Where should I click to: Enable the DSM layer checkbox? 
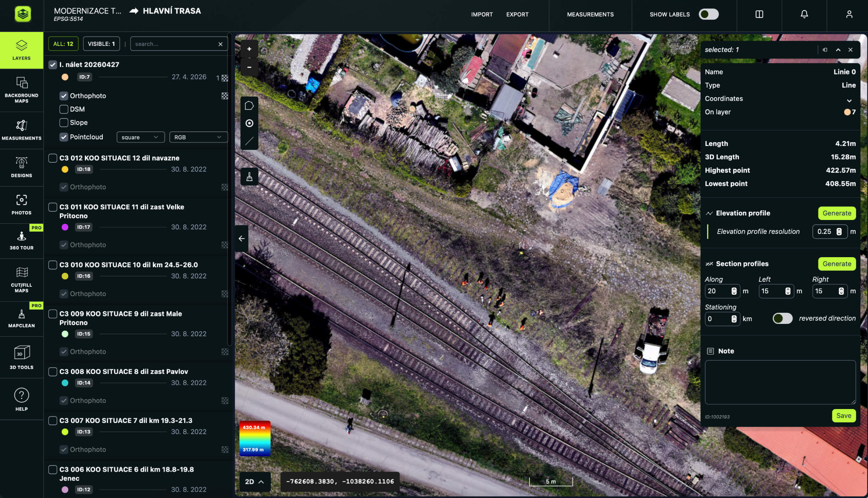pos(64,109)
